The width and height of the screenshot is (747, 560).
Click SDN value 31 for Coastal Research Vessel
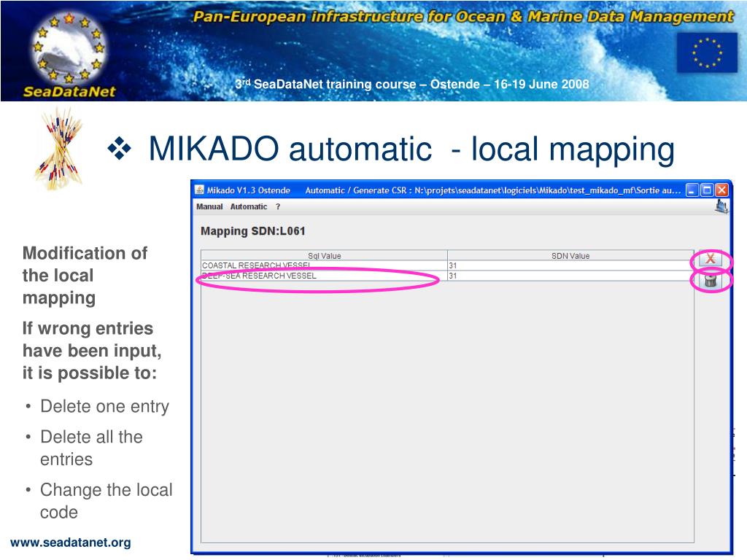tap(570, 265)
